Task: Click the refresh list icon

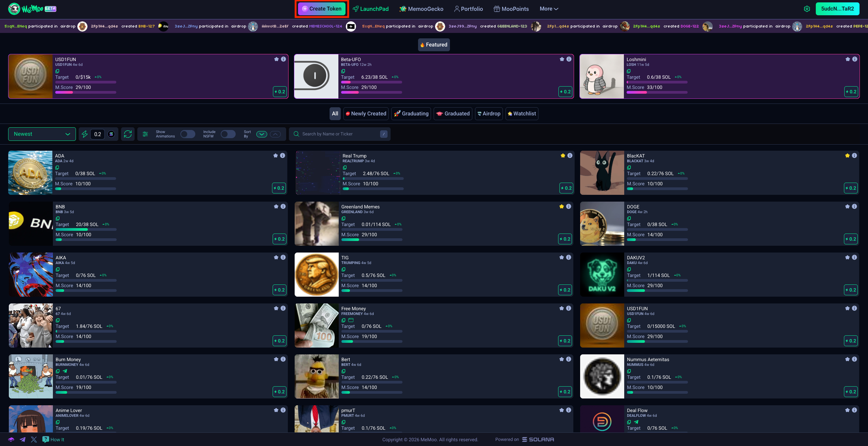Action: point(128,134)
